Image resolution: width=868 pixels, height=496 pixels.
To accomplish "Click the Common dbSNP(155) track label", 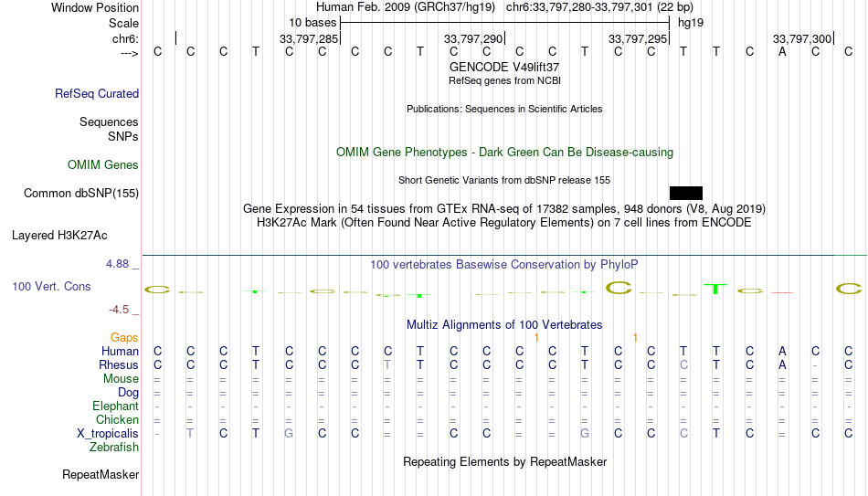I will click(x=81, y=194).
